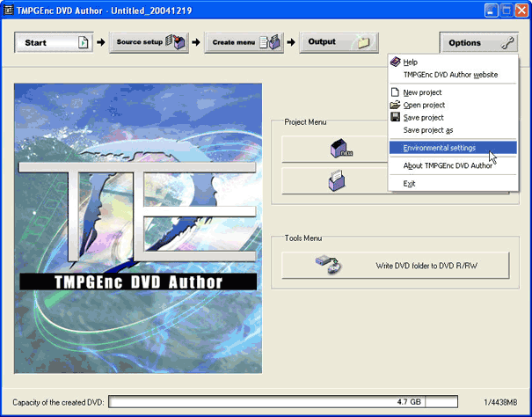Screen dimensions: 532x417
Task: Select Open project menu entry
Action: point(424,105)
